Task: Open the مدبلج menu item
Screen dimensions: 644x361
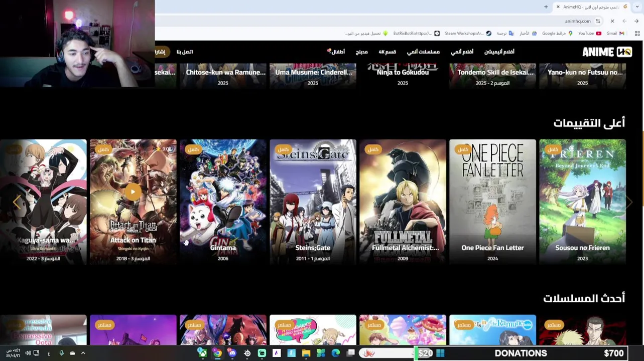Action: (x=361, y=52)
